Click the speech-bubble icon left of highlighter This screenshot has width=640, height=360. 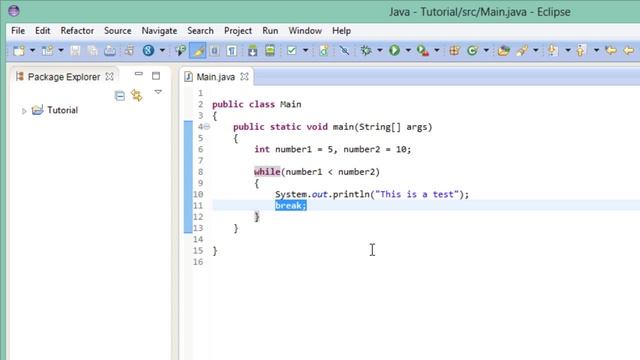pyautogui.click(x=180, y=51)
